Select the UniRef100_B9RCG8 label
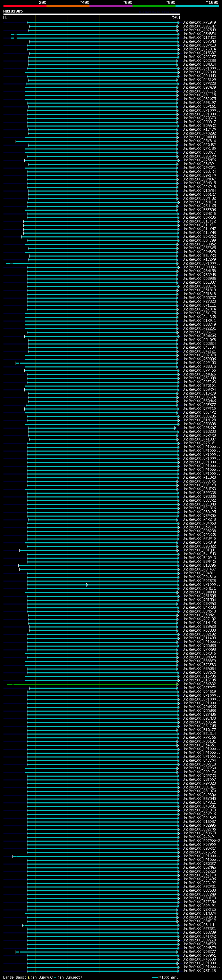The image size is (222, 980). pyautogui.click(x=199, y=493)
